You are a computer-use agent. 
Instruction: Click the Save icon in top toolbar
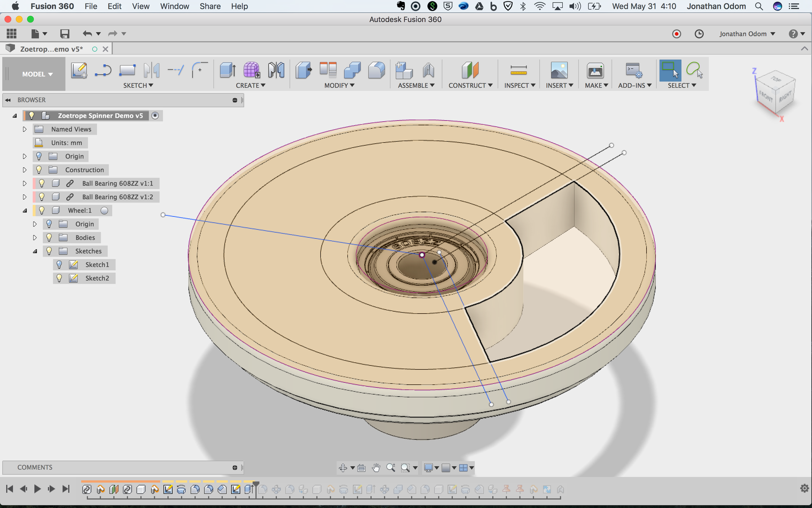[65, 34]
